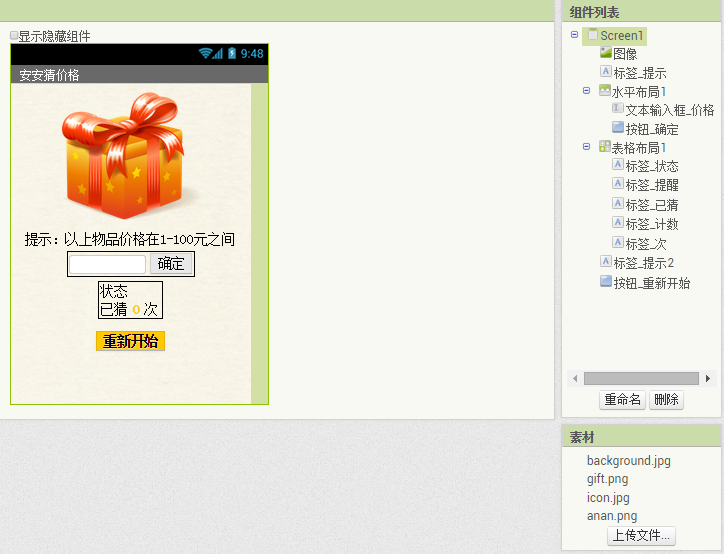Click the 提示 price range hint label

pyautogui.click(x=130, y=239)
